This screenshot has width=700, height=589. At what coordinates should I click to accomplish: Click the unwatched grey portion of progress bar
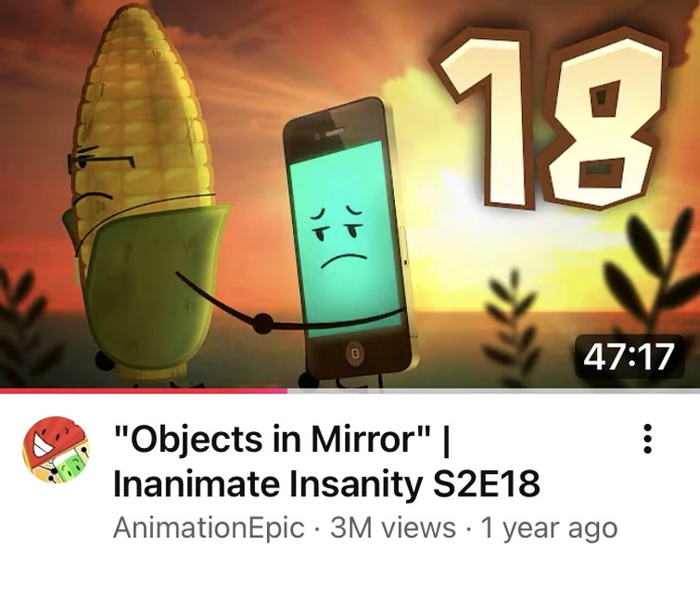click(494, 391)
